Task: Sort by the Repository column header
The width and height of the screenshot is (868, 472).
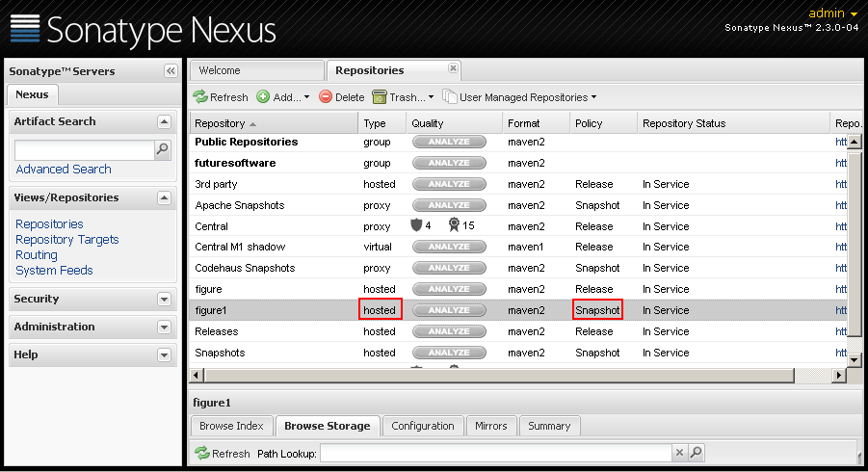Action: pyautogui.click(x=274, y=123)
